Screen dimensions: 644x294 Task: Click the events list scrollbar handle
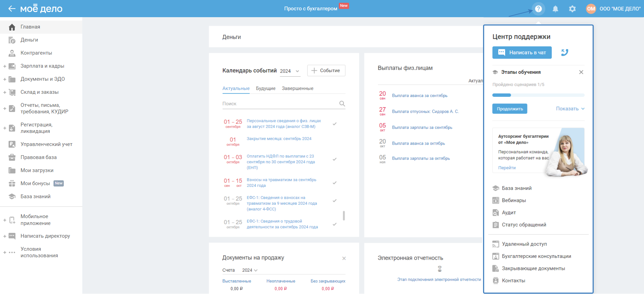(x=344, y=215)
